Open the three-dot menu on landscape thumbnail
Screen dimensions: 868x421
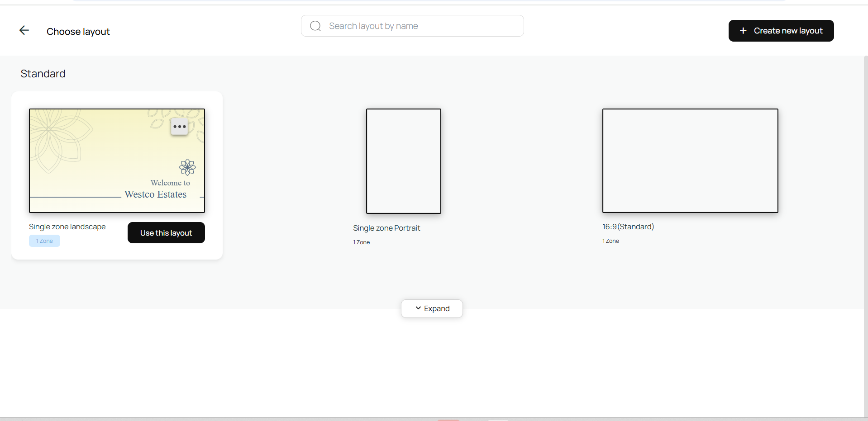(180, 127)
